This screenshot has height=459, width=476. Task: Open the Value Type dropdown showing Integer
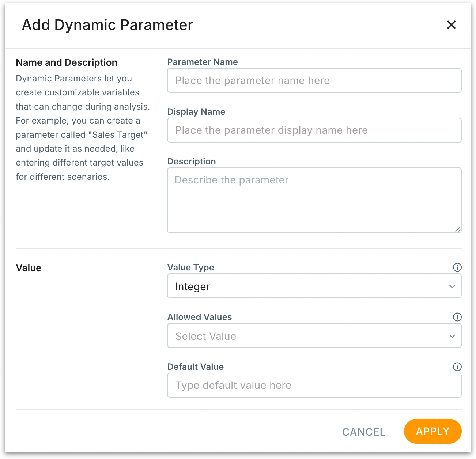point(314,286)
